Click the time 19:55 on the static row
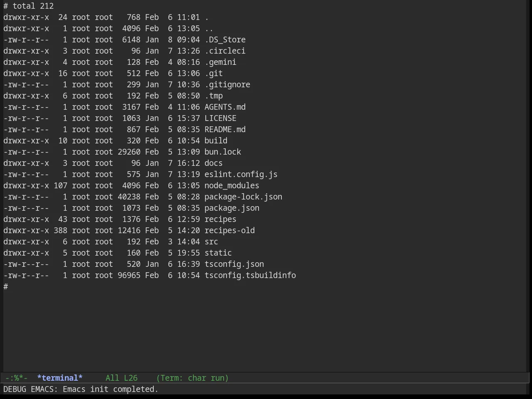532x399 pixels. [x=188, y=253]
